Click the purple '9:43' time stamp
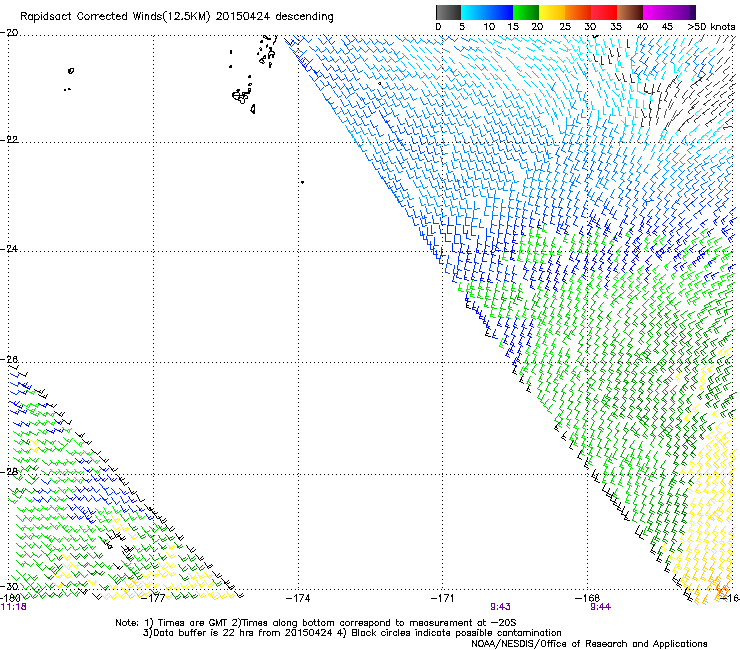The height and width of the screenshot is (650, 740). 500,607
